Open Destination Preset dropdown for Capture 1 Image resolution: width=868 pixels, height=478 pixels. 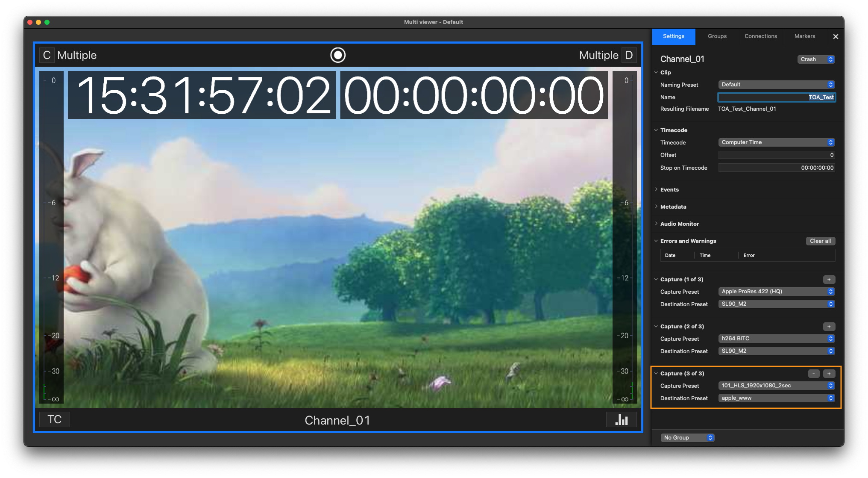tap(776, 304)
